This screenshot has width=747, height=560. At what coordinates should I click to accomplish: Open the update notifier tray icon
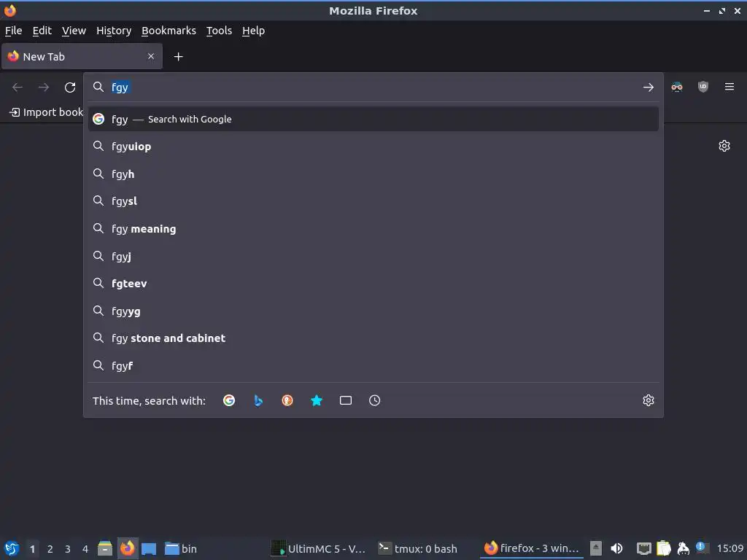tap(702, 548)
